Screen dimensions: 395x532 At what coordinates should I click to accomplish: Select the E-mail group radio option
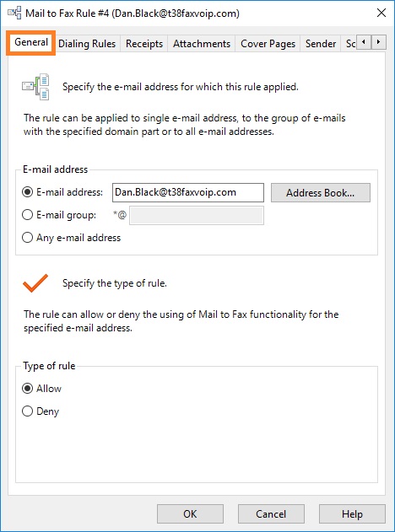click(59, 215)
